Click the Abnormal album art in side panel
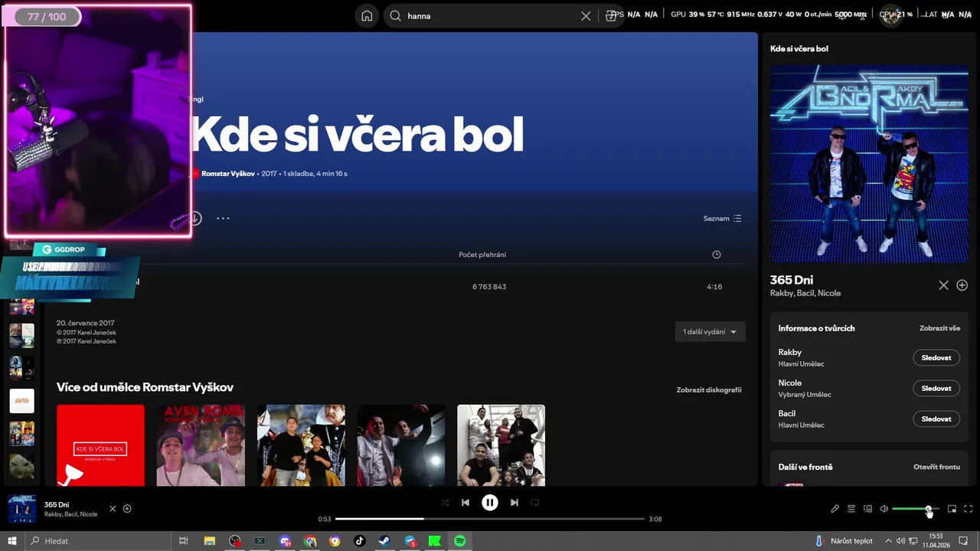Viewport: 980px width, 551px height. 869,164
